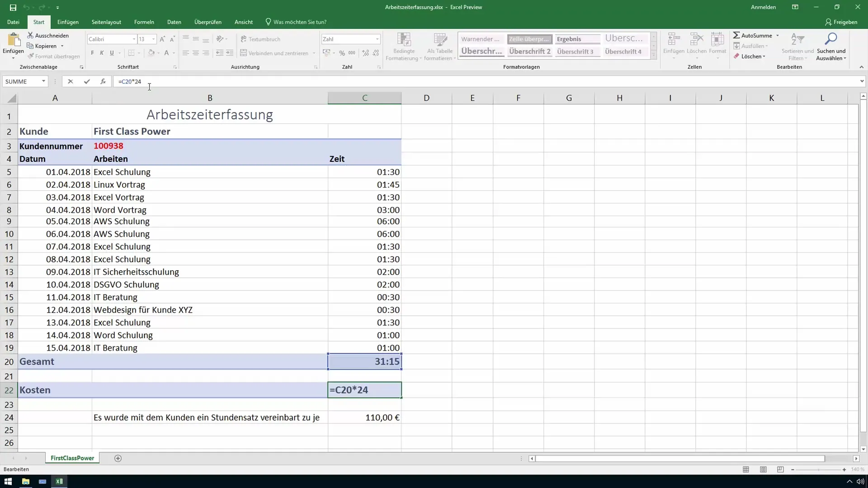Expand the Name Box SUMME dropdown
The height and width of the screenshot is (488, 868).
pyautogui.click(x=43, y=81)
